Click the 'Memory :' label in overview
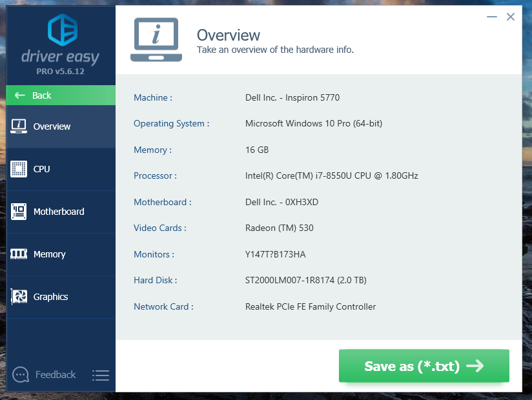 (x=152, y=150)
